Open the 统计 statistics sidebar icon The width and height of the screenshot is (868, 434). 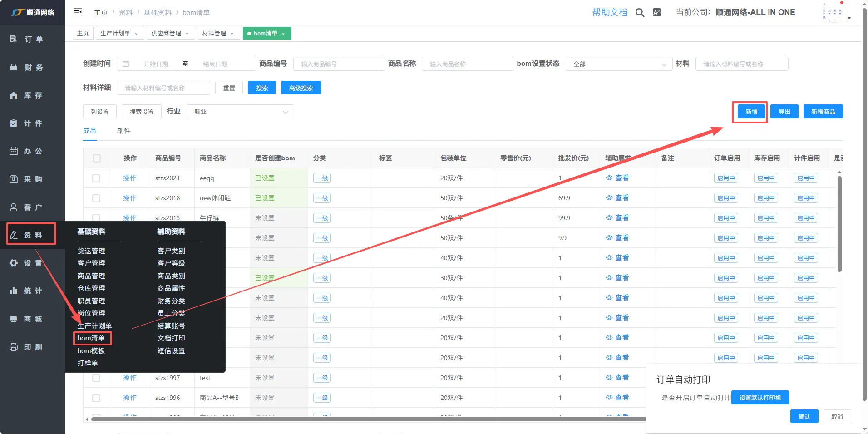pos(14,291)
